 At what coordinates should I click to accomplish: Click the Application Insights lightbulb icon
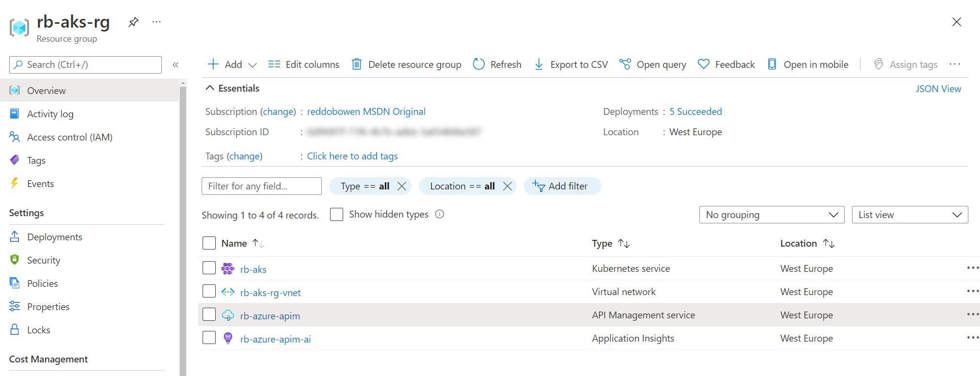tap(228, 338)
